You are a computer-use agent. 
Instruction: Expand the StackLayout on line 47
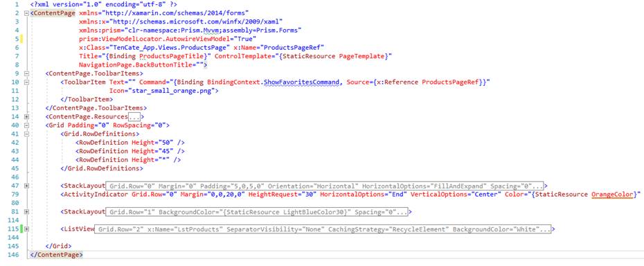tap(27, 186)
